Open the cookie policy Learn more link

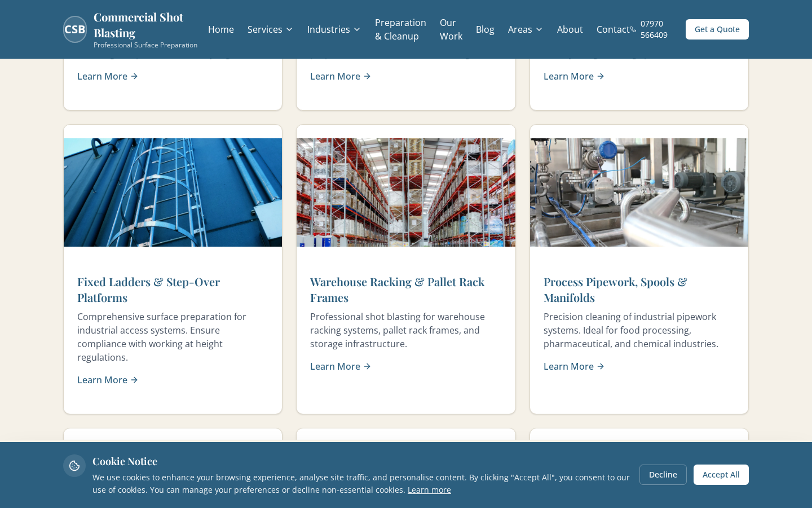point(429,489)
